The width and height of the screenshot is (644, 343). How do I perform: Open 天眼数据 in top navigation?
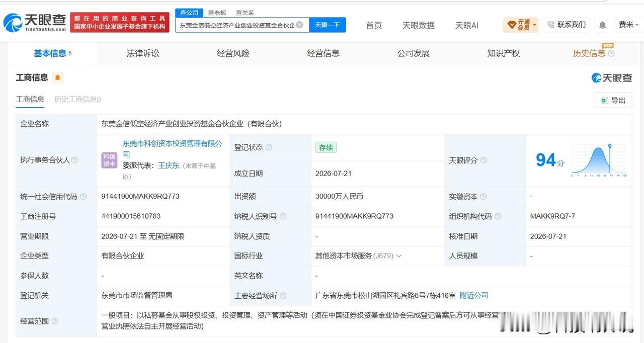pos(419,25)
